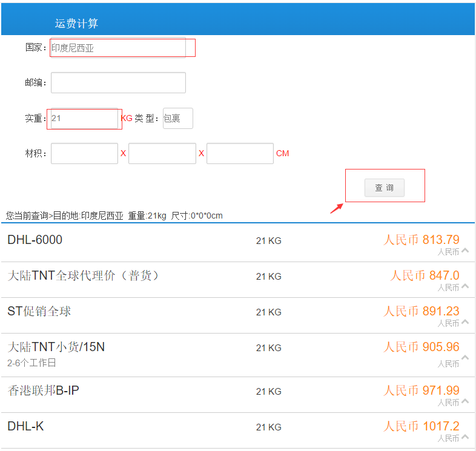This screenshot has width=476, height=451.
Task: Click the second 材积 dimension field
Action: [x=162, y=154]
